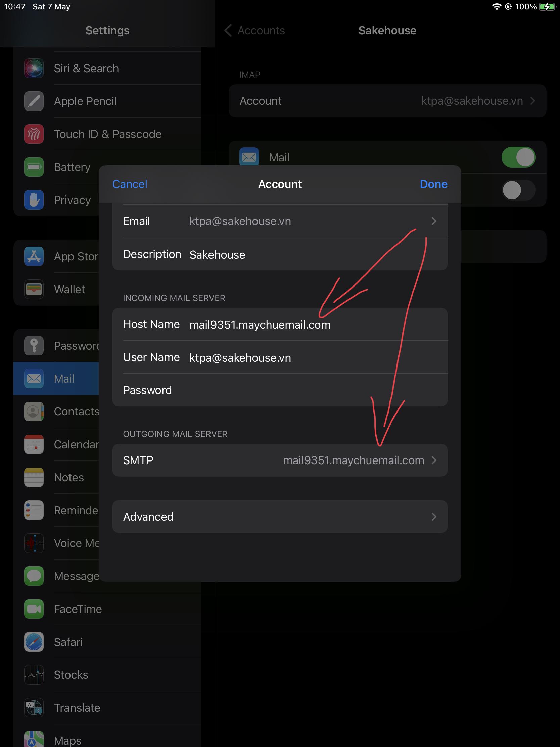Image resolution: width=560 pixels, height=747 pixels.
Task: Open FaceTime settings
Action: click(107, 609)
